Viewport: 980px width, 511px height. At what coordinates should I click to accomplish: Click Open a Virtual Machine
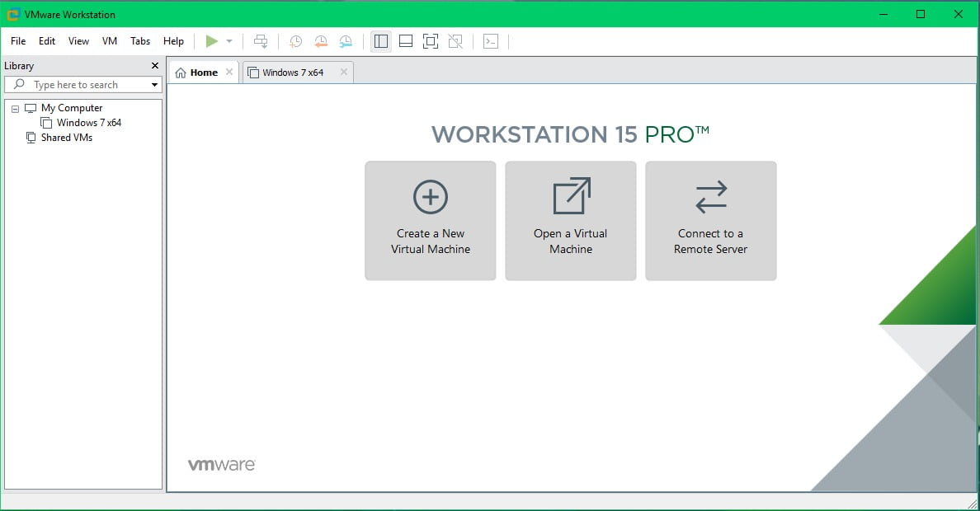pos(571,221)
